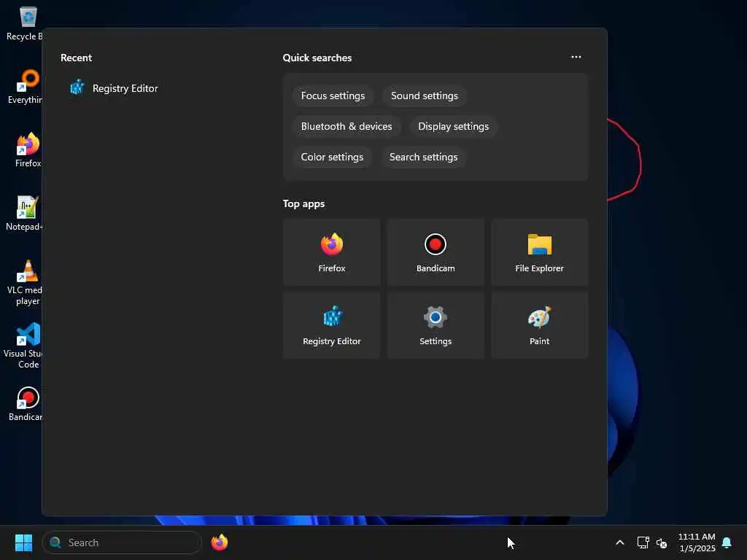The image size is (747, 560).
Task: Open the notification bell icon
Action: tap(727, 542)
